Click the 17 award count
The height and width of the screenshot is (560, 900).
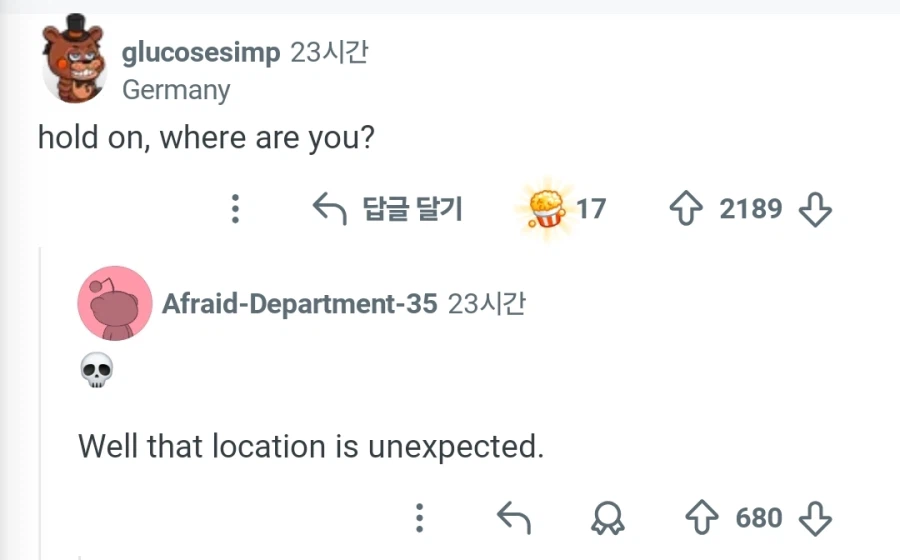(591, 209)
